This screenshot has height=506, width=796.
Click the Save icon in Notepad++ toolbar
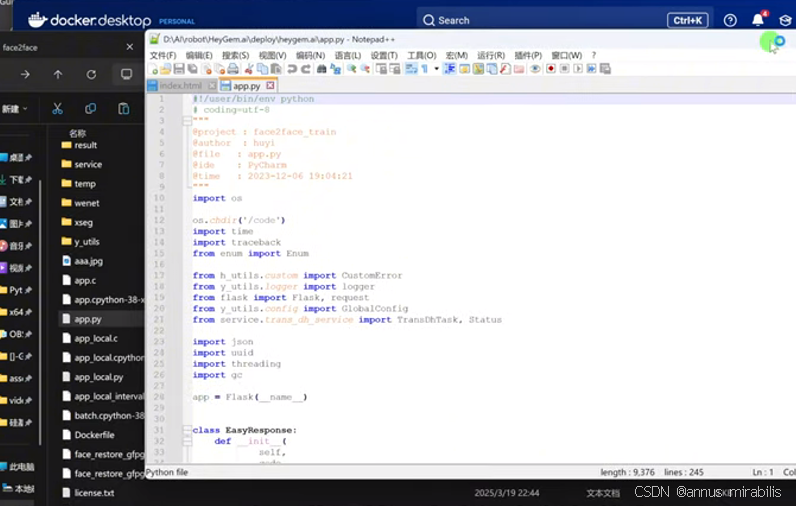coord(179,69)
